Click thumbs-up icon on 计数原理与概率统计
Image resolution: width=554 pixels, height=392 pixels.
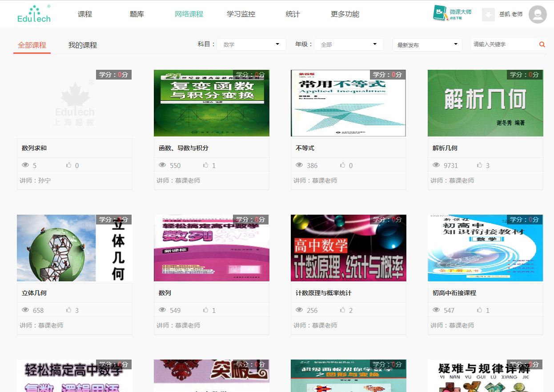tap(343, 310)
